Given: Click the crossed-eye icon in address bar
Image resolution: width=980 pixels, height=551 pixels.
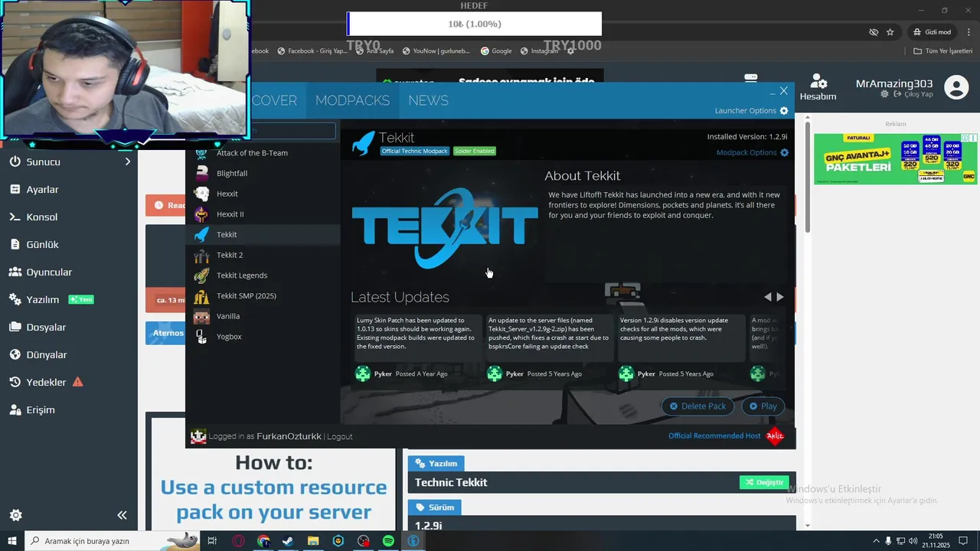Looking at the screenshot, I should (874, 32).
